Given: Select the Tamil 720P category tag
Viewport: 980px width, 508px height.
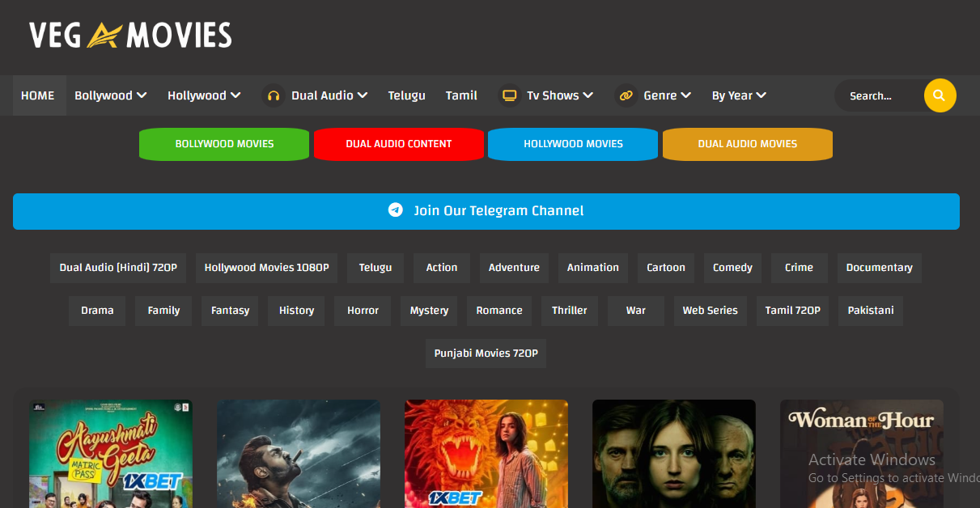Looking at the screenshot, I should pyautogui.click(x=793, y=311).
